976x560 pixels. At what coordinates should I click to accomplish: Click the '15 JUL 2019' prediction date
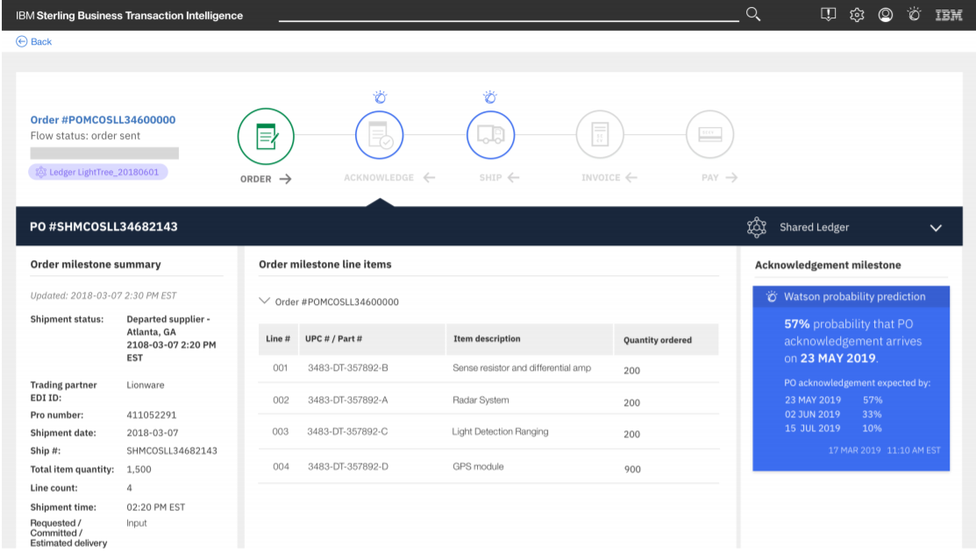point(812,429)
